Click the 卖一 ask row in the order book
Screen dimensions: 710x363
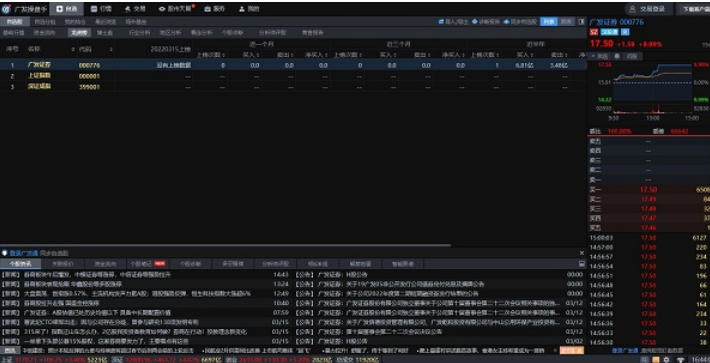pyautogui.click(x=649, y=180)
